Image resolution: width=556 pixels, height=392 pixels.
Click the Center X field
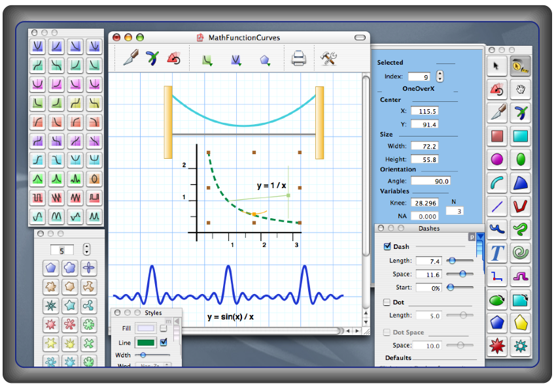(425, 111)
